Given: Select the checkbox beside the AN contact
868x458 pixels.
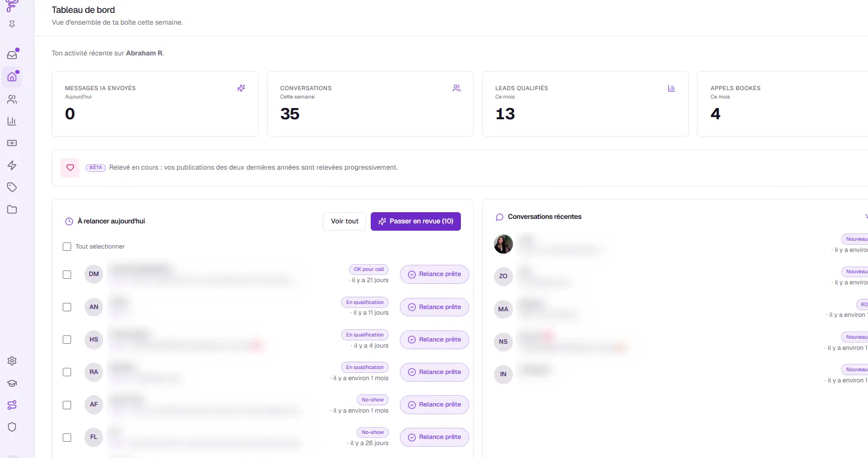Looking at the screenshot, I should 67,307.
